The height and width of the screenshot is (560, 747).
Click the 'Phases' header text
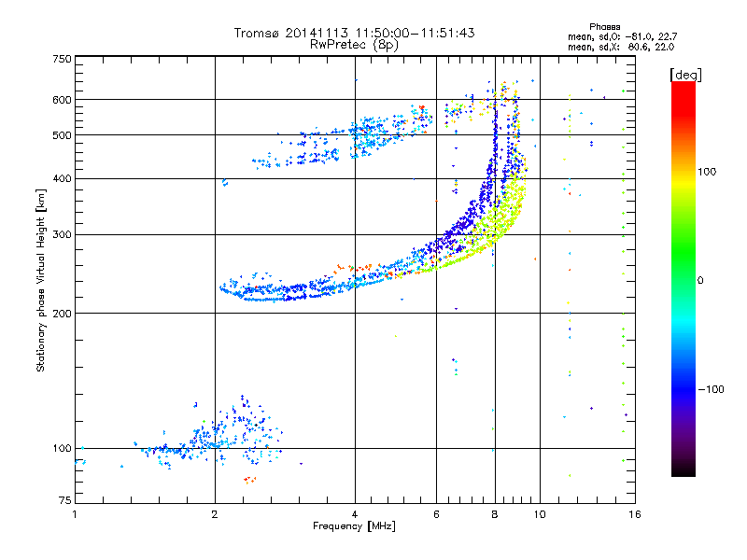pyautogui.click(x=604, y=27)
